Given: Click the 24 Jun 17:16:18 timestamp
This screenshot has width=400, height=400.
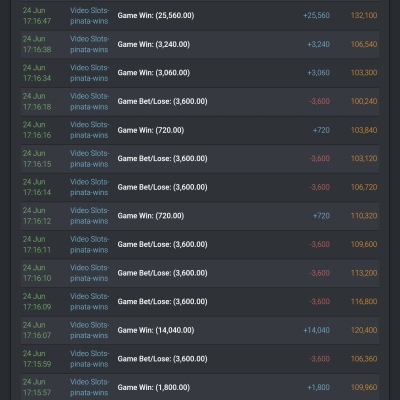Looking at the screenshot, I should (x=37, y=101).
